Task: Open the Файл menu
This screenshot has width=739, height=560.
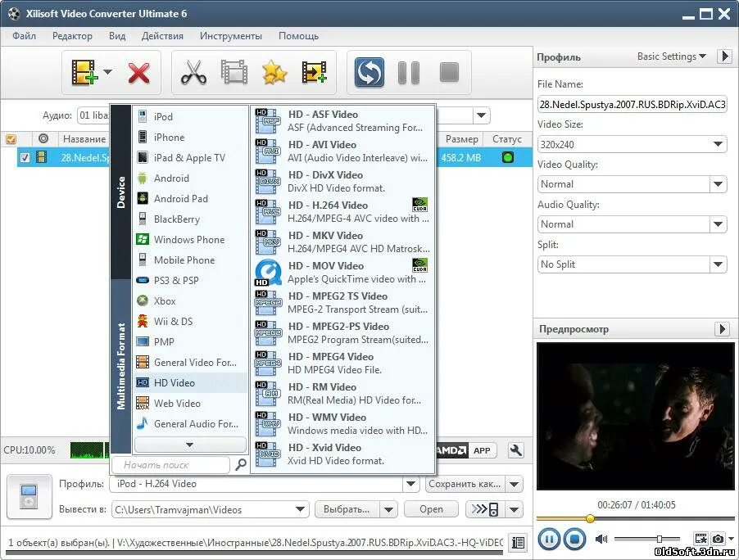Action: click(x=24, y=36)
